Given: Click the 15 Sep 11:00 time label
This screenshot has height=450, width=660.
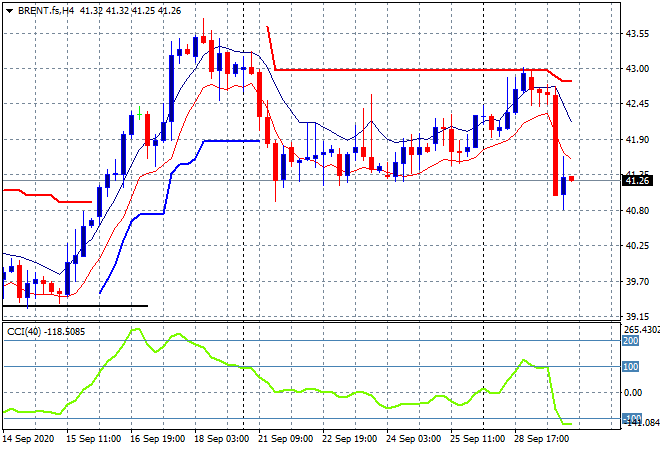Looking at the screenshot, I should pos(93,439).
